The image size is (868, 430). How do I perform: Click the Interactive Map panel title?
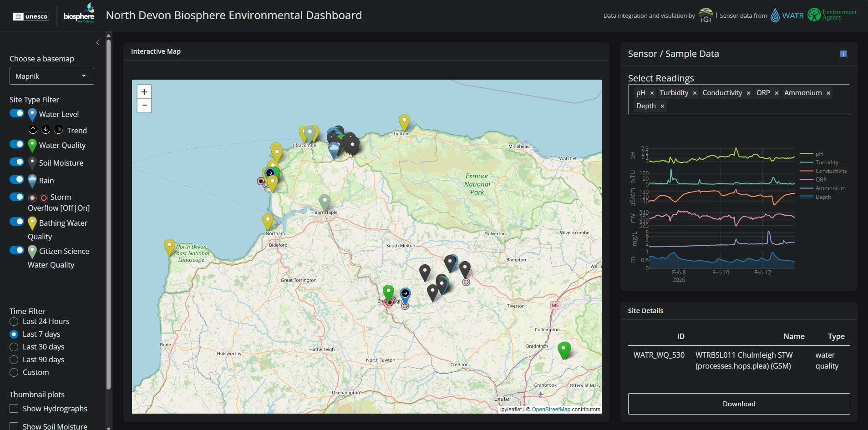155,51
